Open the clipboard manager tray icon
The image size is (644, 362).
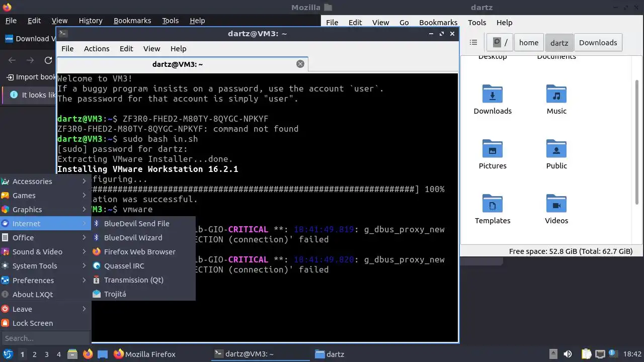(x=586, y=354)
